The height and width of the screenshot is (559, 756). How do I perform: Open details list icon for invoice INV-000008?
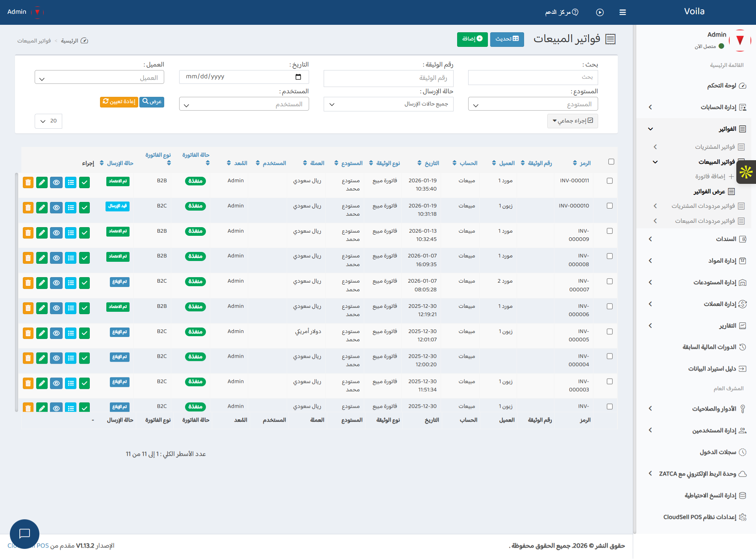pyautogui.click(x=71, y=258)
